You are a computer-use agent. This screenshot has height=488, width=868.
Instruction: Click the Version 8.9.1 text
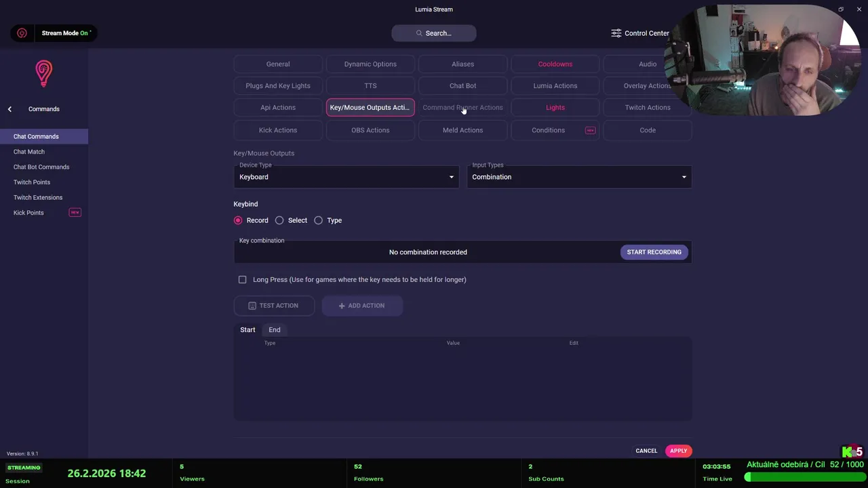point(22,454)
